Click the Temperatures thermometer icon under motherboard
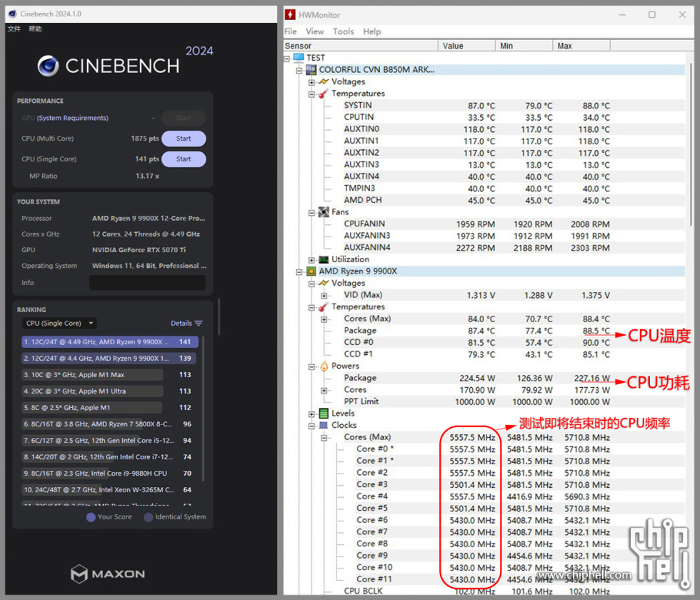 point(324,94)
